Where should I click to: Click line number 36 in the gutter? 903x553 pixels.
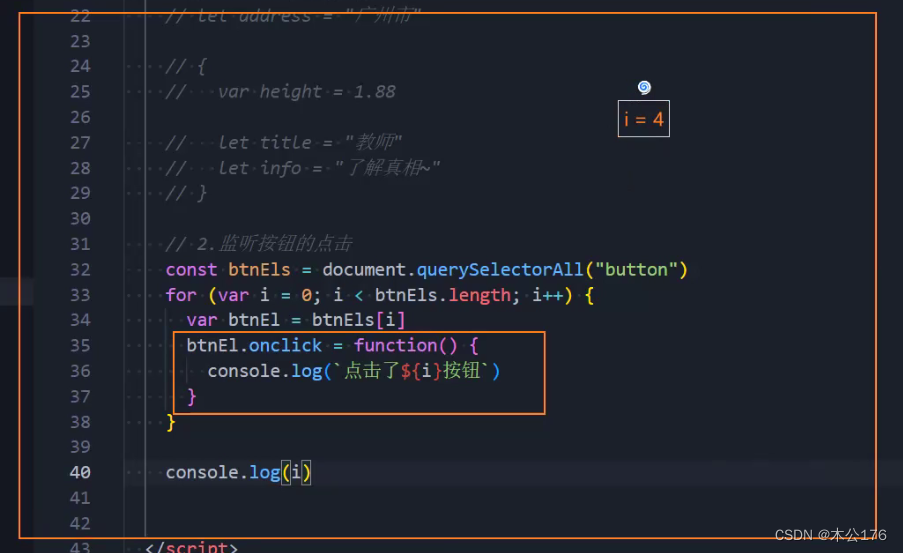[80, 371]
